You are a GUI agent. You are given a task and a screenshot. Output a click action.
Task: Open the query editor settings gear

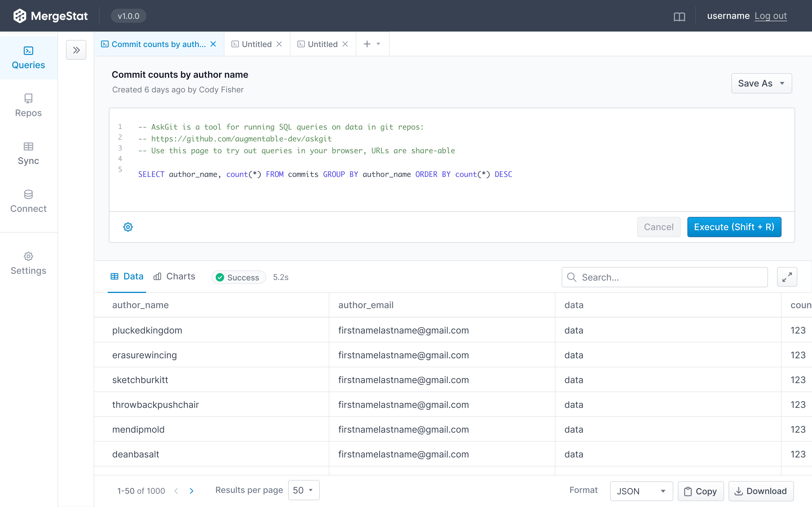(x=128, y=227)
